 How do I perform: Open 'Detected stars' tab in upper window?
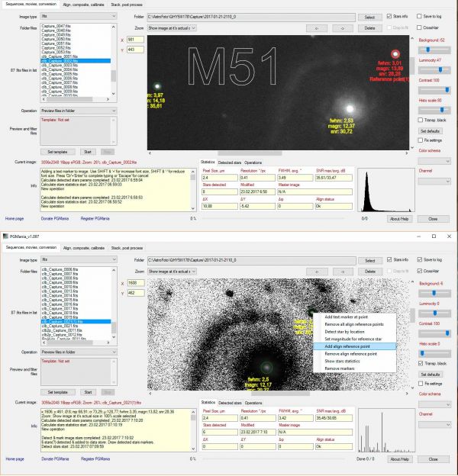point(230,162)
